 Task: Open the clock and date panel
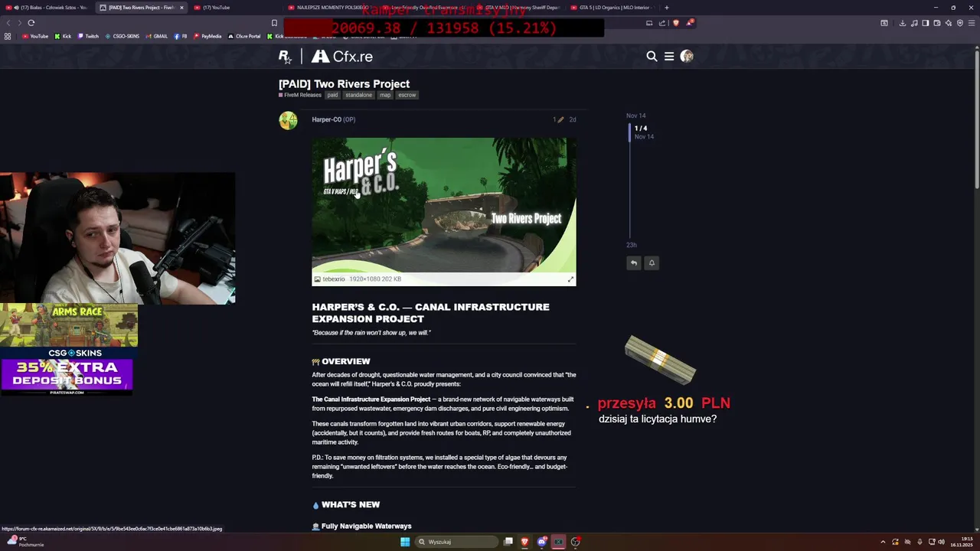click(x=962, y=542)
